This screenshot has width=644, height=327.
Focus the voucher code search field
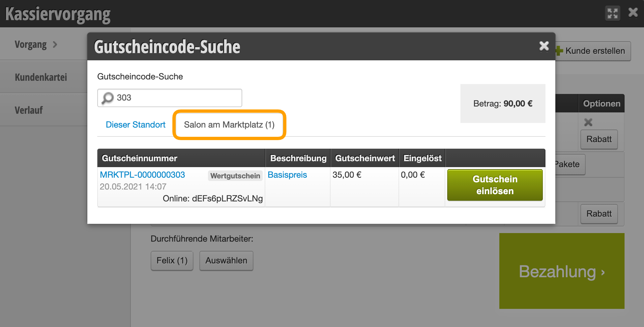click(170, 98)
